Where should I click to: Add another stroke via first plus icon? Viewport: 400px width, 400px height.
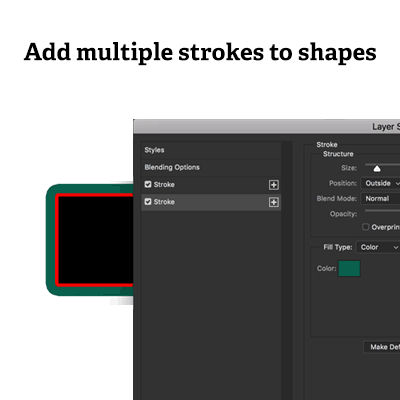click(x=274, y=185)
